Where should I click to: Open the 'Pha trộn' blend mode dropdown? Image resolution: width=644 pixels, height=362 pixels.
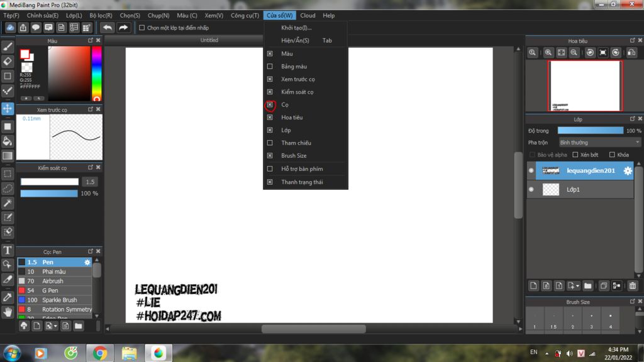(x=599, y=143)
